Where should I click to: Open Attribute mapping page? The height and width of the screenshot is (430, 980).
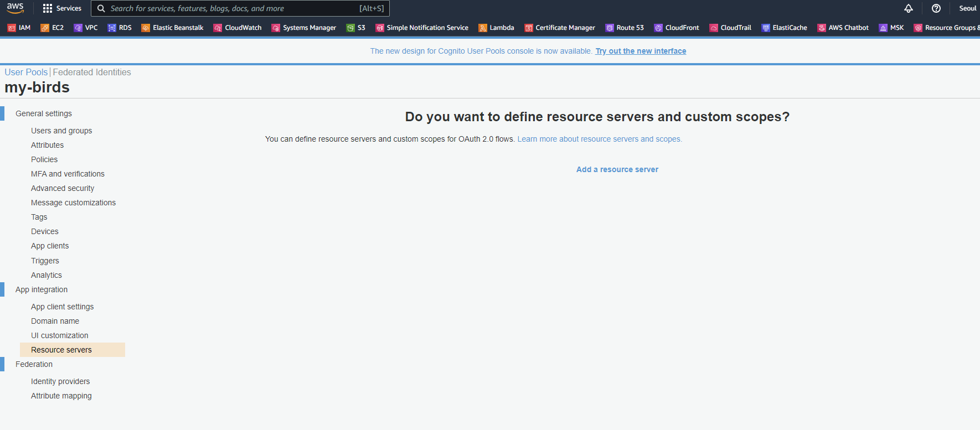(61, 396)
